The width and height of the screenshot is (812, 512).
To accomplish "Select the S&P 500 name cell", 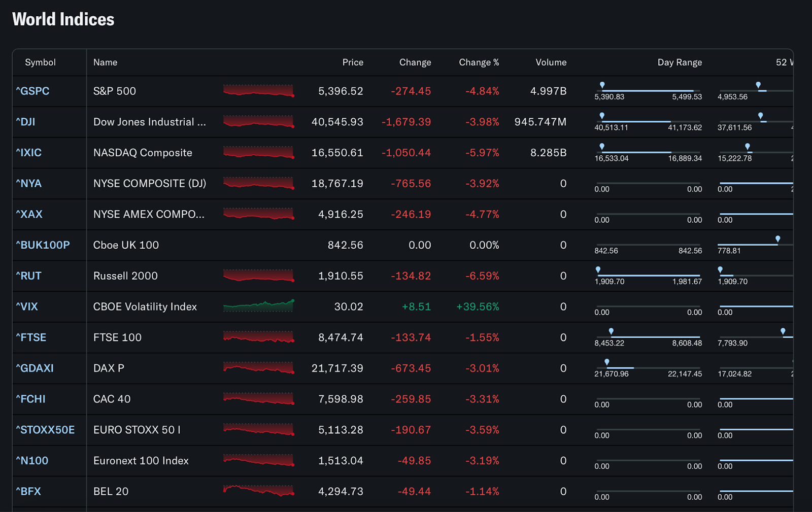I will [115, 91].
